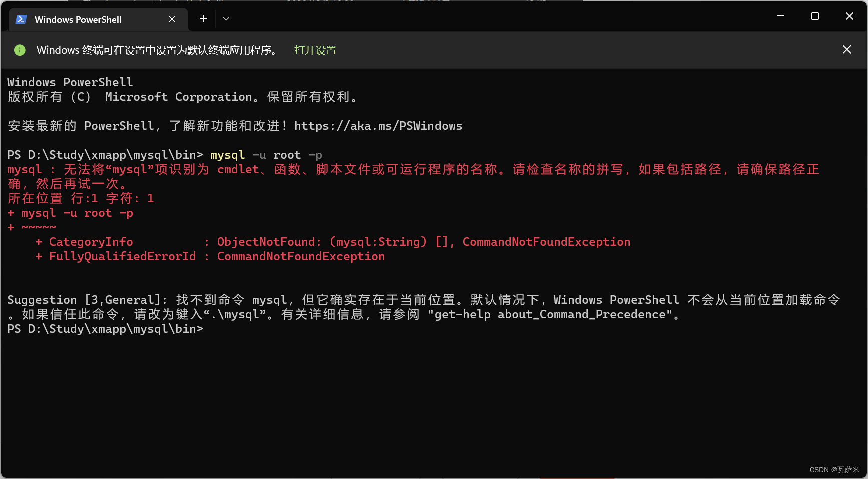Click the red mysql error message
The image size is (868, 479).
pos(200,169)
